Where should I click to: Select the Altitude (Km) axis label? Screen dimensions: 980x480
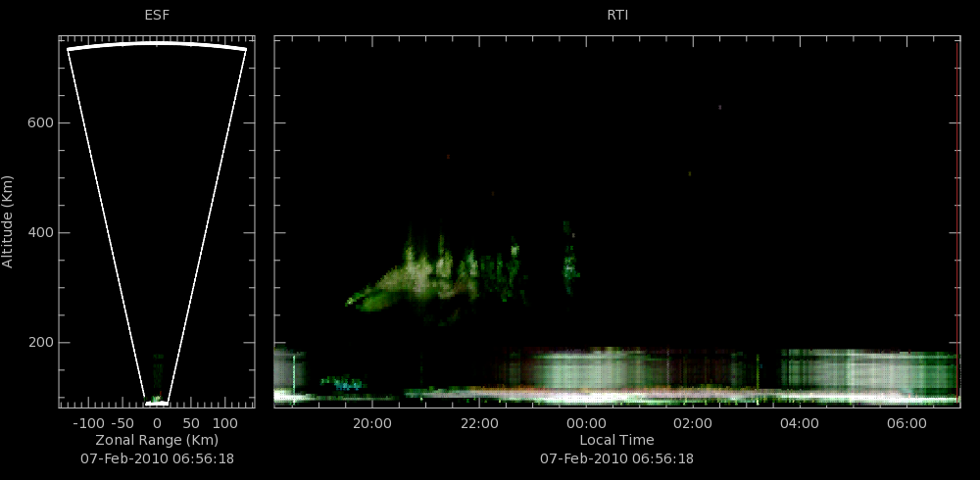[x=8, y=221]
